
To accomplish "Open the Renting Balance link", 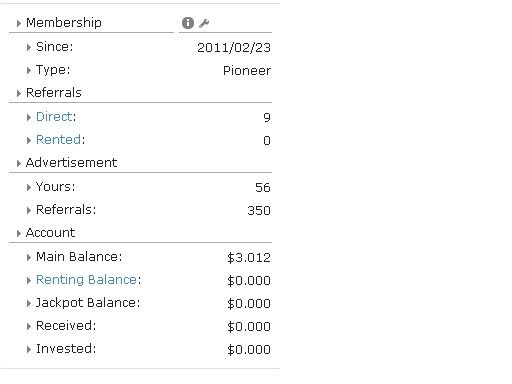I will click(x=86, y=280).
